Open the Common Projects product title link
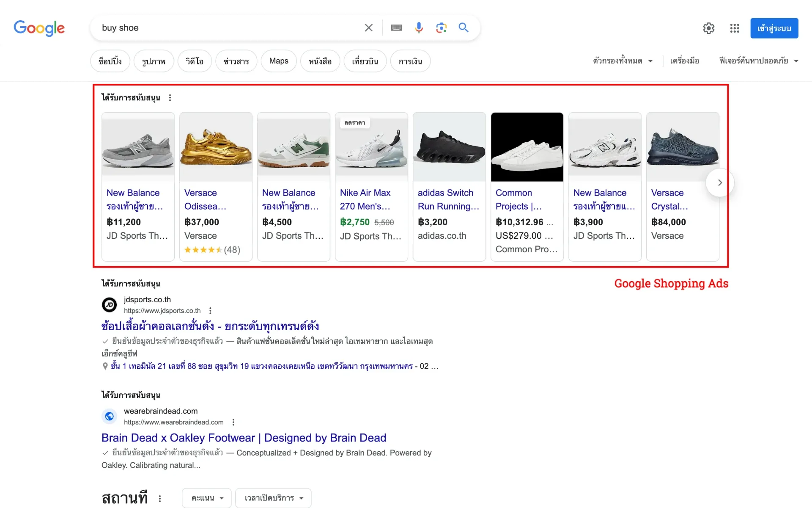 coord(518,199)
